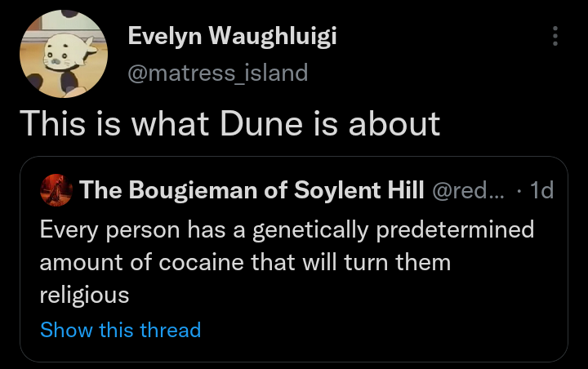
Task: Click the @matress_island handle
Action: [x=218, y=73]
